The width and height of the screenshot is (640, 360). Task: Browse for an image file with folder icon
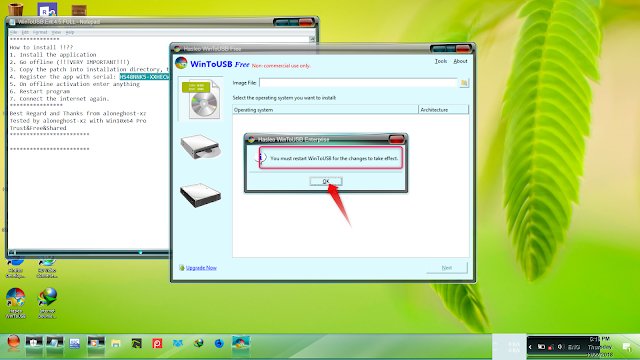point(464,83)
